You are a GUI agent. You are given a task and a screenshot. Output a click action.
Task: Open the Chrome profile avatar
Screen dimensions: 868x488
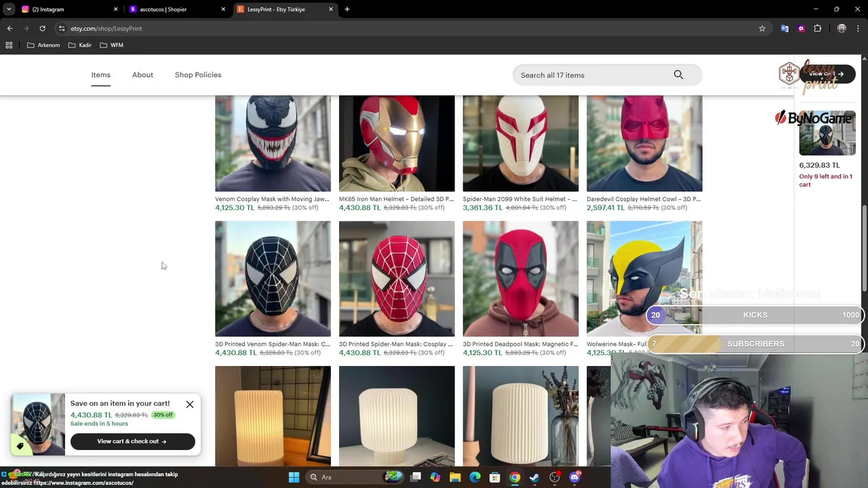[842, 28]
